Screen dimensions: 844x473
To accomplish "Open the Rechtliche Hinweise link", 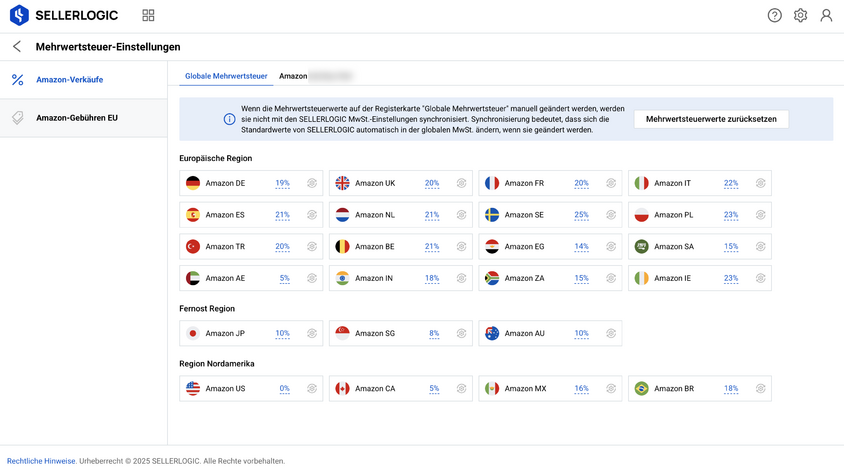I will point(41,461).
